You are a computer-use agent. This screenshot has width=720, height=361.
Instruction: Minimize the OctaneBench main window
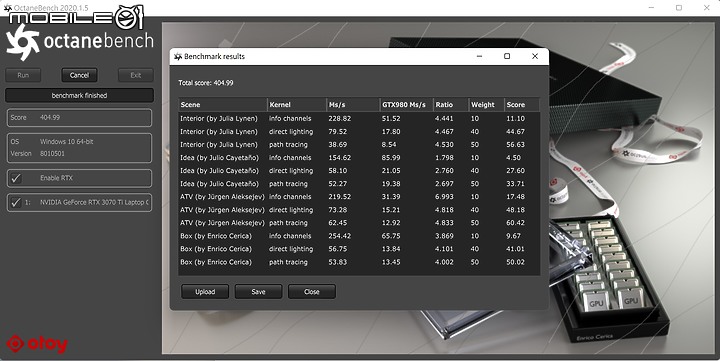(x=651, y=8)
